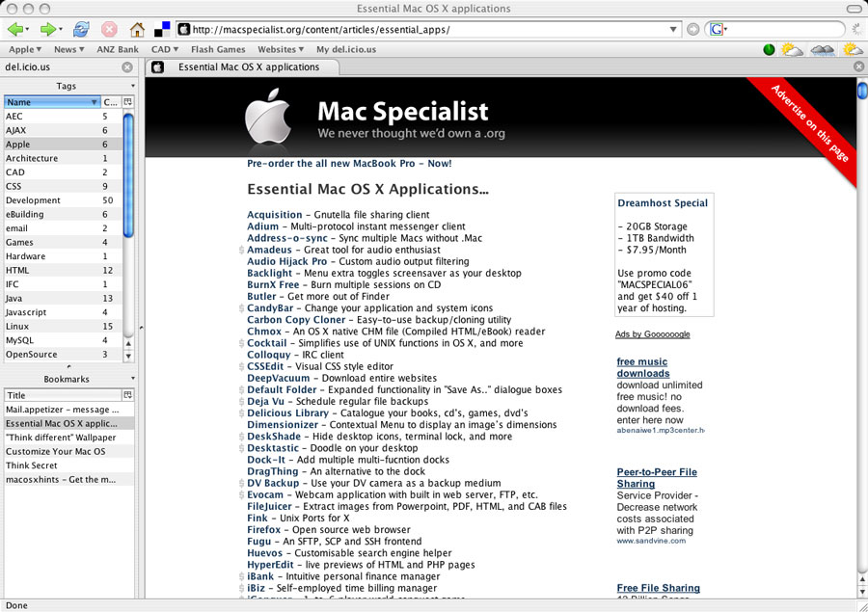Open the Bookmarks column picker icon
Screen dimensions: 868x612
128,395
